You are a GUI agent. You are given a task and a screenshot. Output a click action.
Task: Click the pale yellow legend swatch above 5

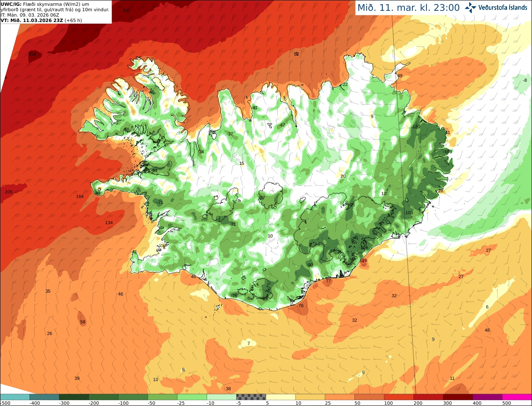281,397
